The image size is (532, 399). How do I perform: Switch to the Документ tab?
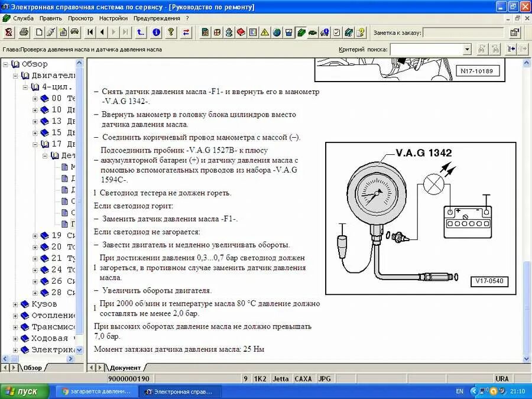coord(125,368)
